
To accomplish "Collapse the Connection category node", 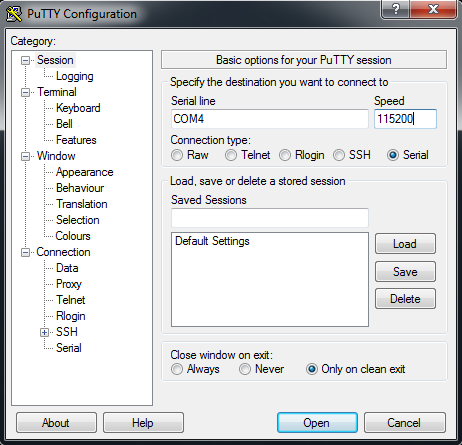I will (25, 252).
